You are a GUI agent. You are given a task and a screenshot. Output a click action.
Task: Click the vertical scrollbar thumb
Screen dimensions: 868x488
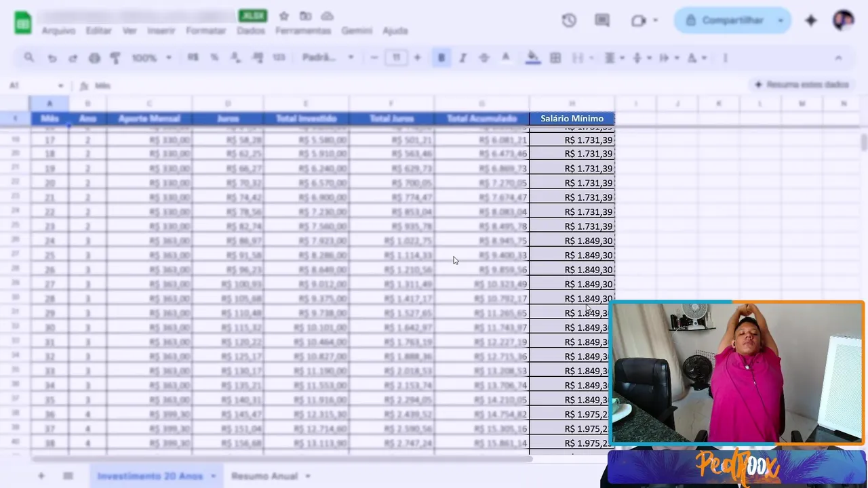pyautogui.click(x=863, y=143)
